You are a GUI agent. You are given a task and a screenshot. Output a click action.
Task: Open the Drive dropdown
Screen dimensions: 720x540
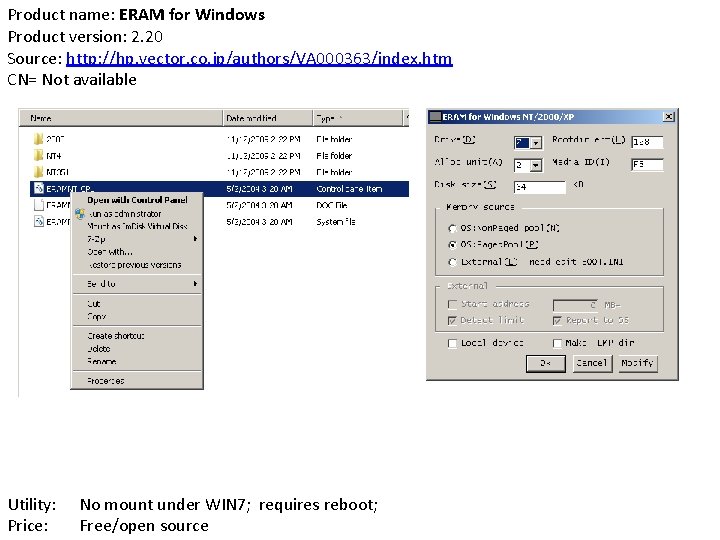[535, 143]
